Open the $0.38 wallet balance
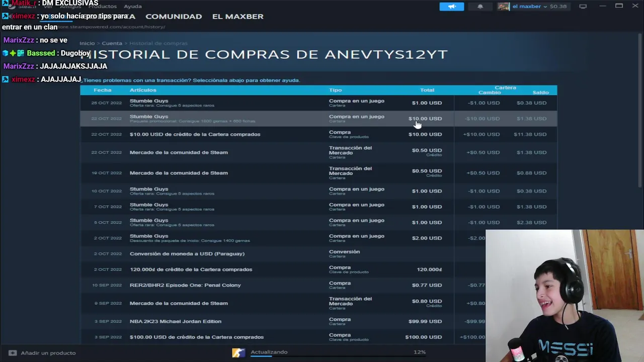The height and width of the screenshot is (362, 644). (x=558, y=7)
